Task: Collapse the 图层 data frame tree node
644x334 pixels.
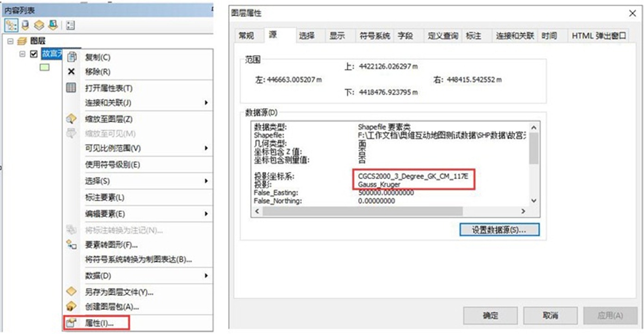Action: point(10,41)
